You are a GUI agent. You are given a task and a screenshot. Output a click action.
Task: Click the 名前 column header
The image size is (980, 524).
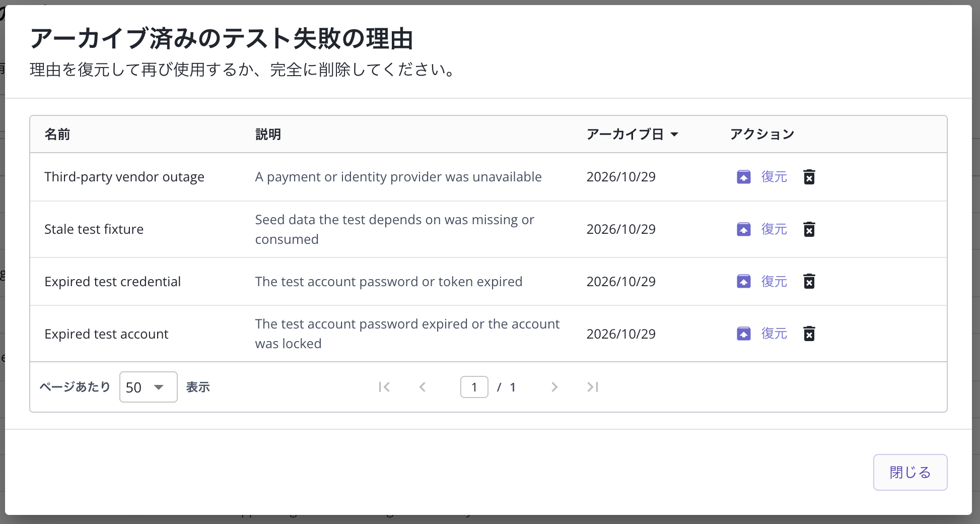[57, 135]
